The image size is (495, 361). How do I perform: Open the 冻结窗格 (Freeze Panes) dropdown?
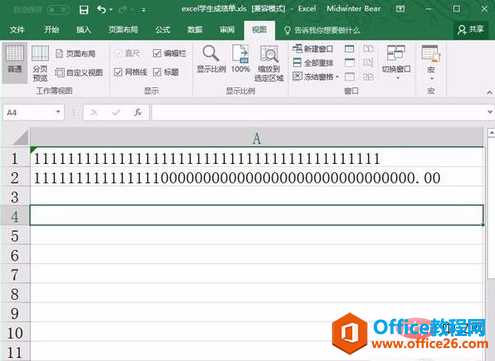tap(316, 77)
